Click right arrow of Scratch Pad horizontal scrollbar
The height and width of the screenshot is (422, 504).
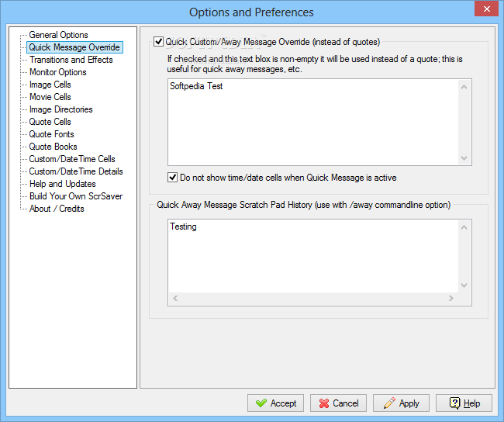pos(451,298)
